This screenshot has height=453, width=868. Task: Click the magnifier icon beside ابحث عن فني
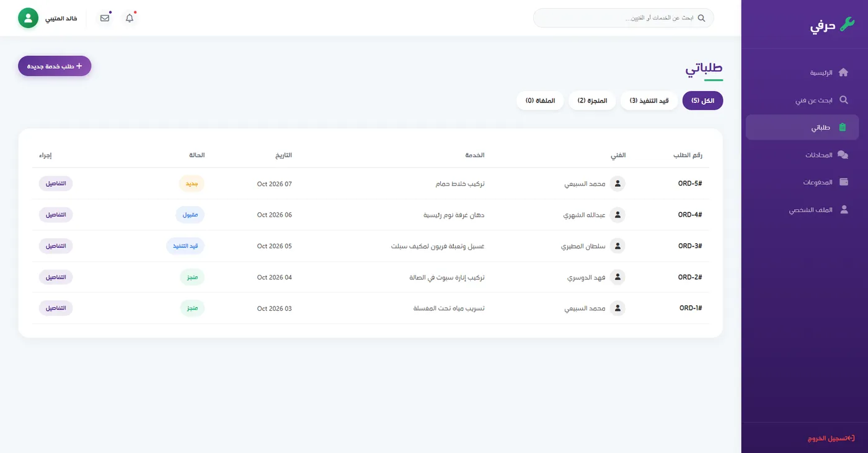843,100
